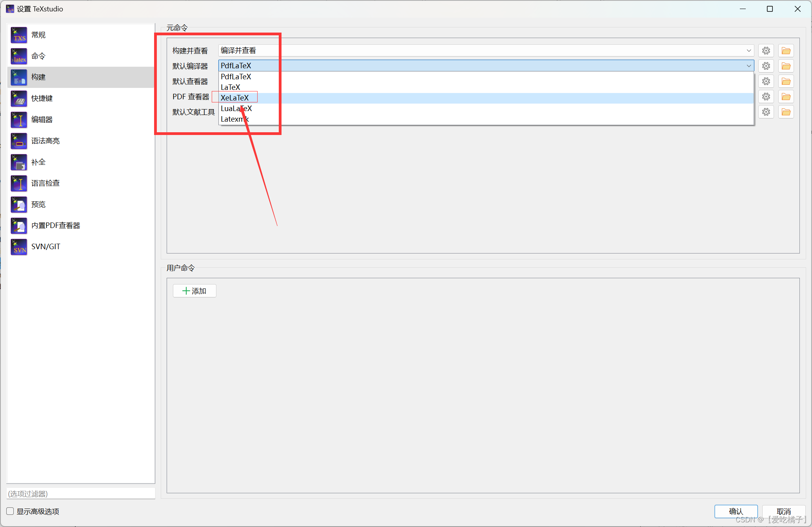Viewport: 812px width, 527px height.
Task: Open the 常规 settings section icon
Action: pyautogui.click(x=18, y=35)
